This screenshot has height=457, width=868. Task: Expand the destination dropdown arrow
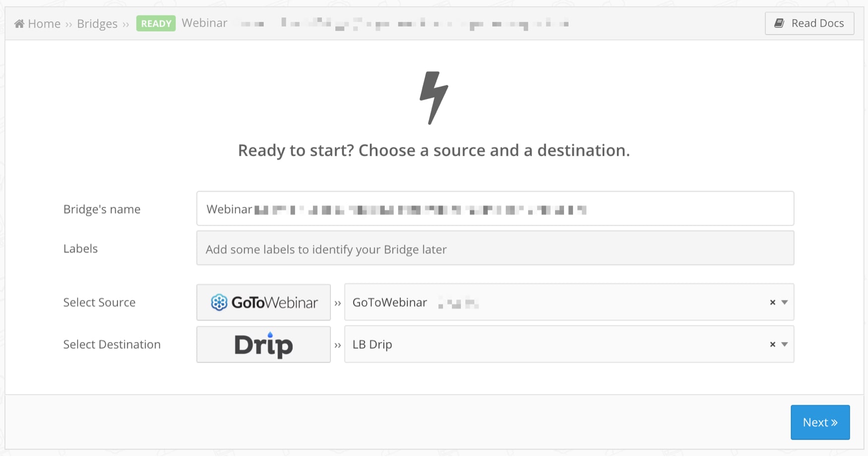pos(785,344)
